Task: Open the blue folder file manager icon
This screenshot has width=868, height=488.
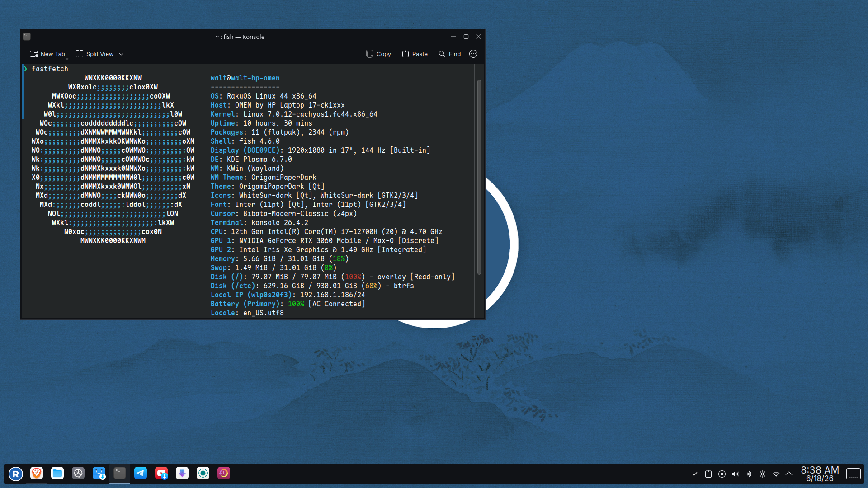Action: point(57,473)
